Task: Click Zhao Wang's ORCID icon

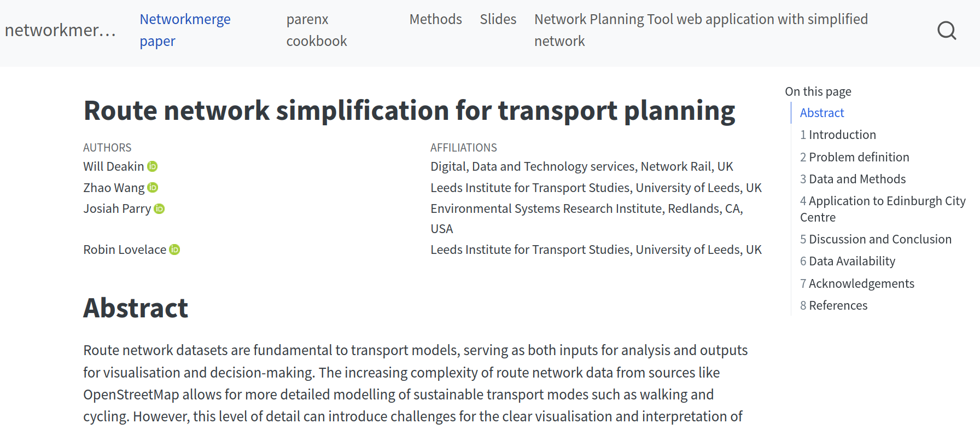Action: click(x=153, y=188)
